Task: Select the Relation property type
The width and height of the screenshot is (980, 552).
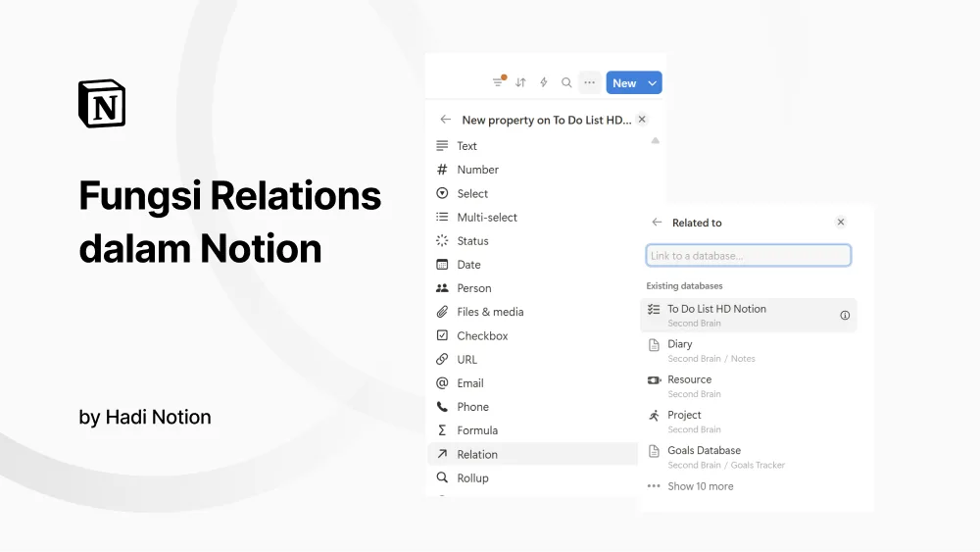Action: click(532, 455)
